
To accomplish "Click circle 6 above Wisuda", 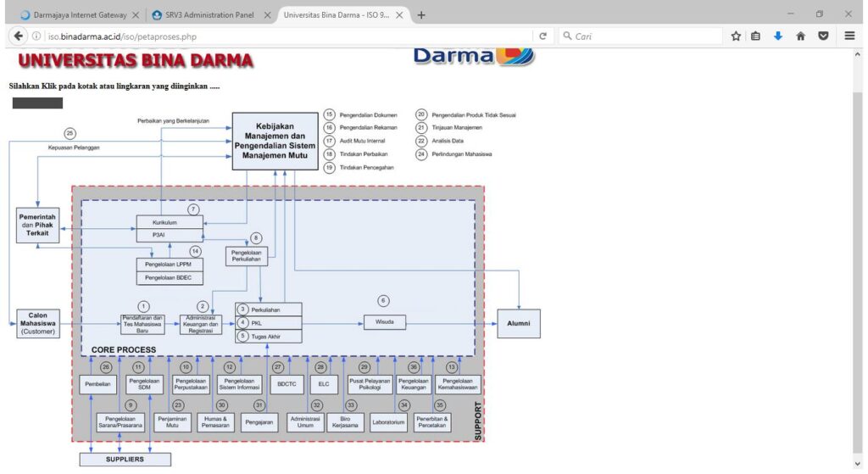I will (384, 301).
